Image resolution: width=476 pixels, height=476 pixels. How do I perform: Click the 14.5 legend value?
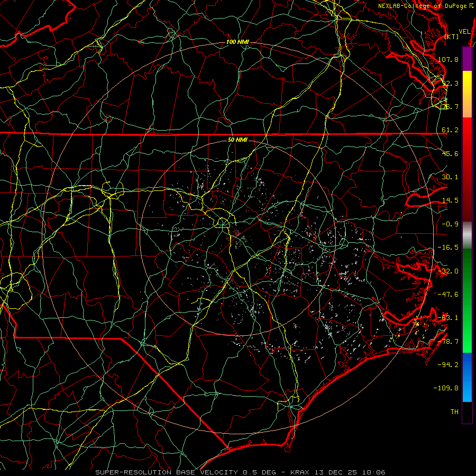tap(450, 200)
